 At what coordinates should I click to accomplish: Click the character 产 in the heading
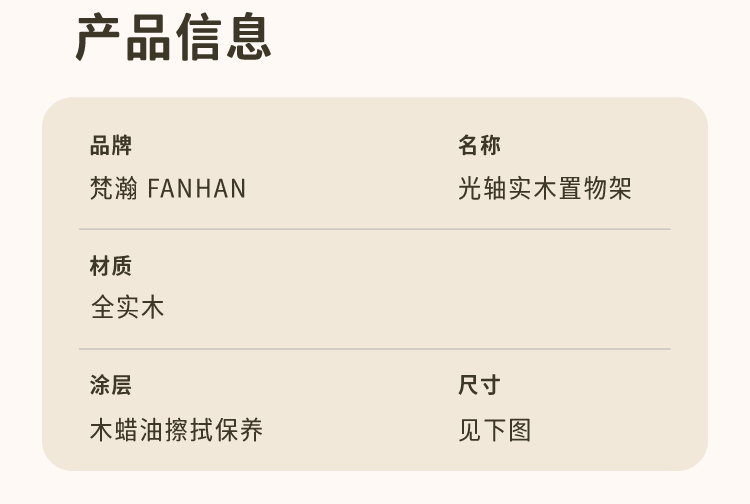pyautogui.click(x=98, y=37)
